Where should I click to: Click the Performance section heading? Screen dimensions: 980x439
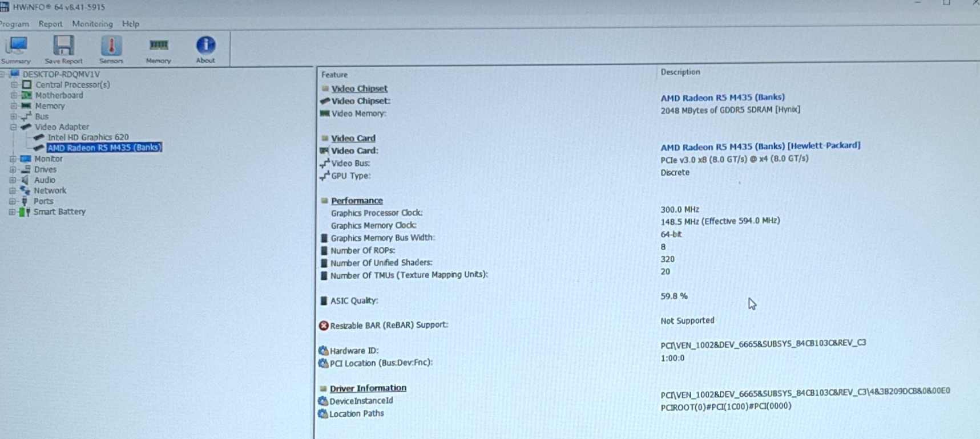pos(357,201)
